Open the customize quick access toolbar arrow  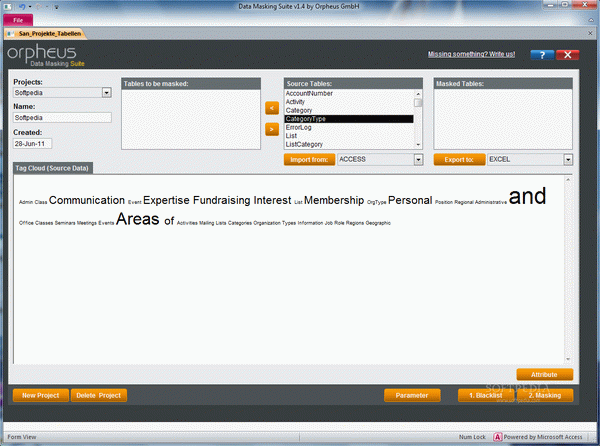[56, 7]
